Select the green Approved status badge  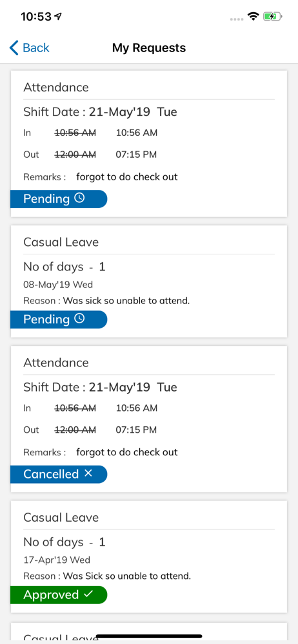coord(59,594)
